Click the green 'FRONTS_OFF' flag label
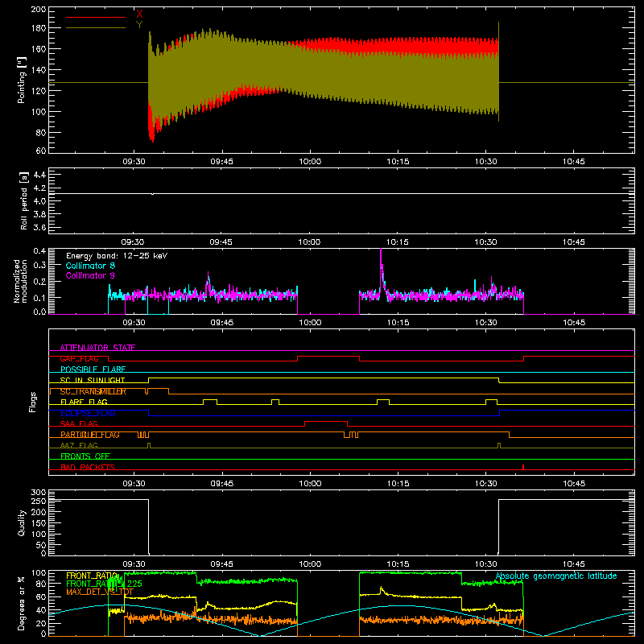This screenshot has height=644, width=644. [85, 456]
